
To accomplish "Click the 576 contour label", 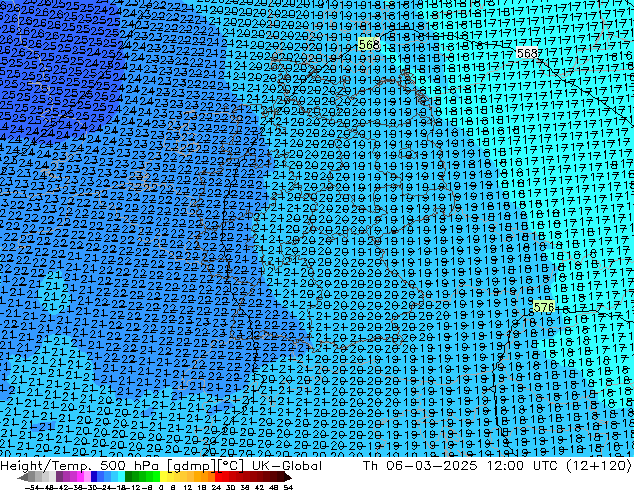I will [x=543, y=307].
